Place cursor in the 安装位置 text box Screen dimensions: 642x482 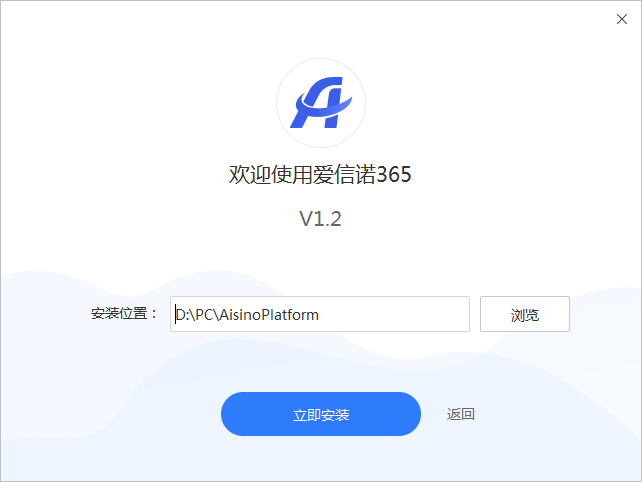[320, 314]
